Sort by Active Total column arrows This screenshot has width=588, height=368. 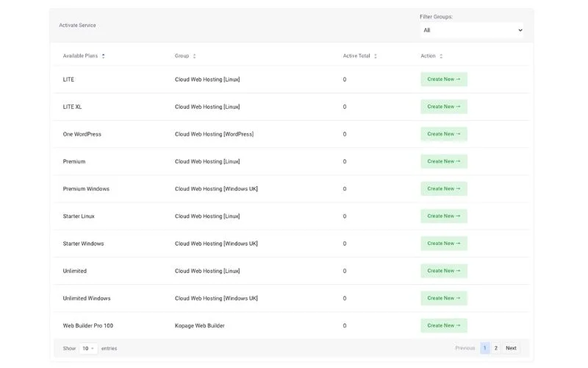pyautogui.click(x=376, y=56)
